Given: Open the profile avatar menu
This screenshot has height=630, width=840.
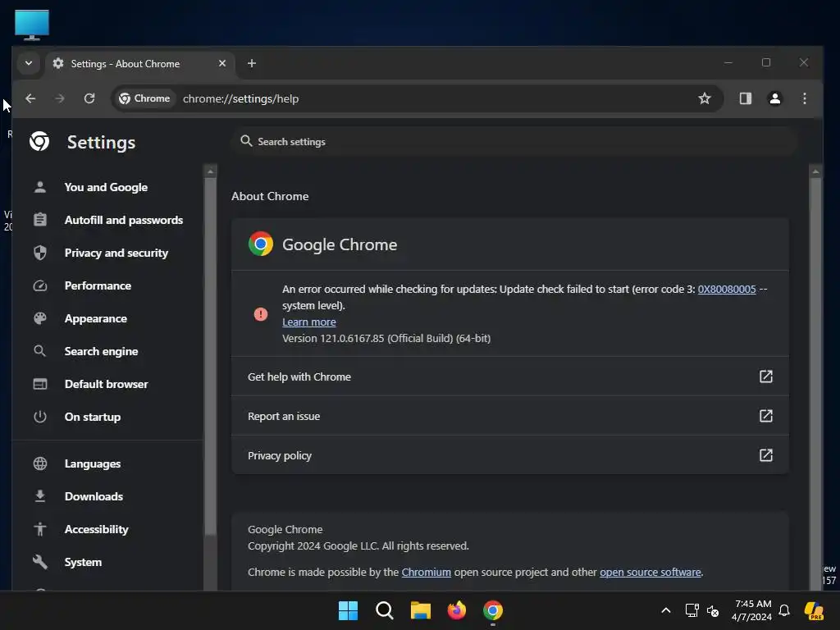Looking at the screenshot, I should coord(774,98).
